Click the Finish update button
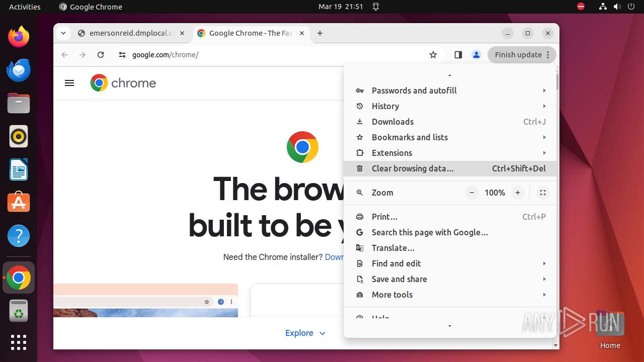The width and height of the screenshot is (644, 362). [522, 55]
